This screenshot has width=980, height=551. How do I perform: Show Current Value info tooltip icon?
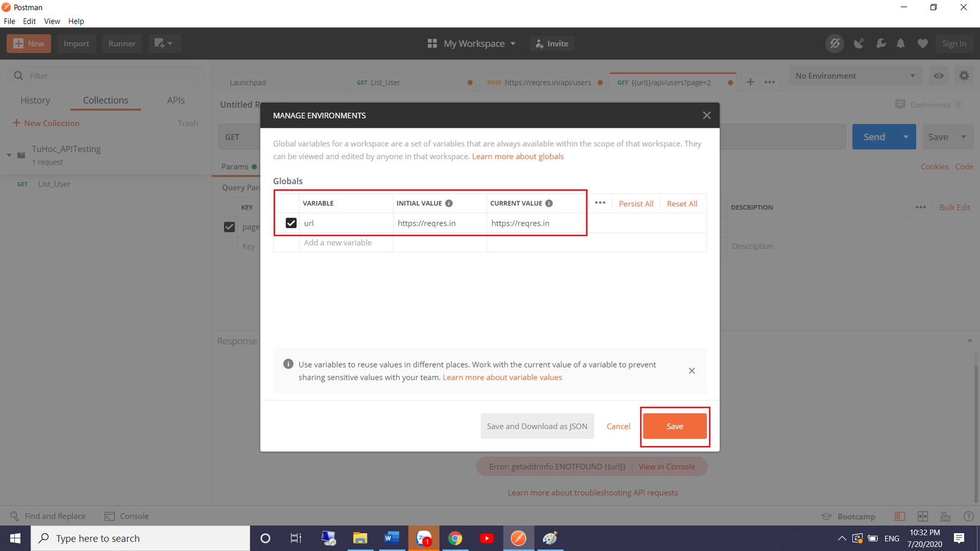549,203
